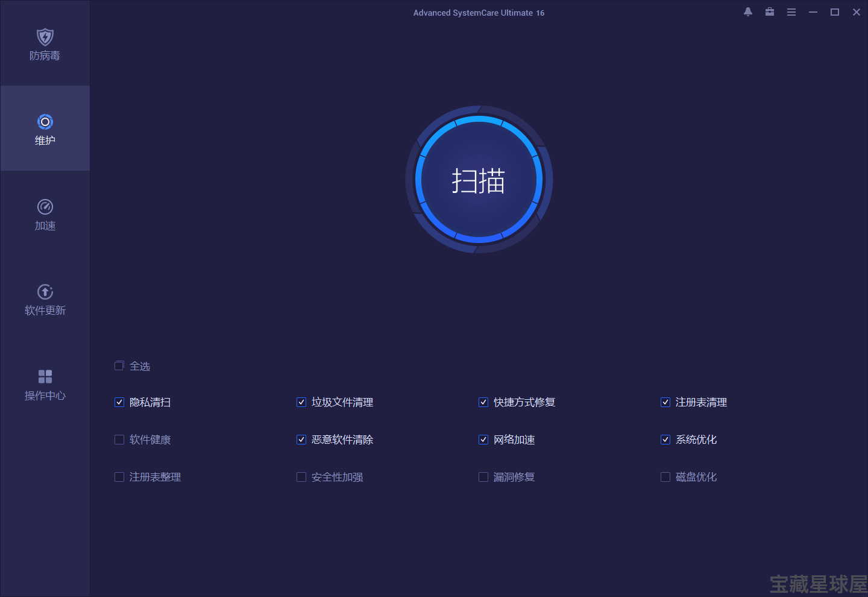Uncheck 系统优化 system optimization
868x597 pixels.
click(665, 440)
